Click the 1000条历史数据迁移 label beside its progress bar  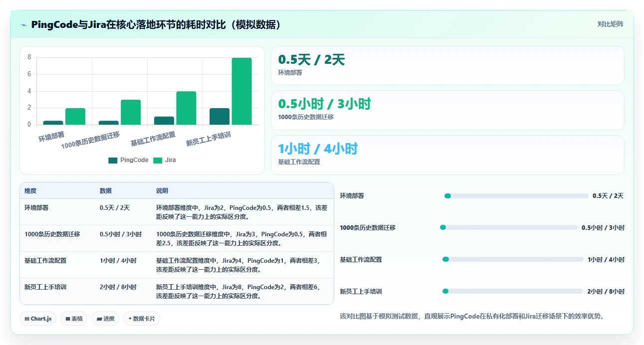(368, 228)
